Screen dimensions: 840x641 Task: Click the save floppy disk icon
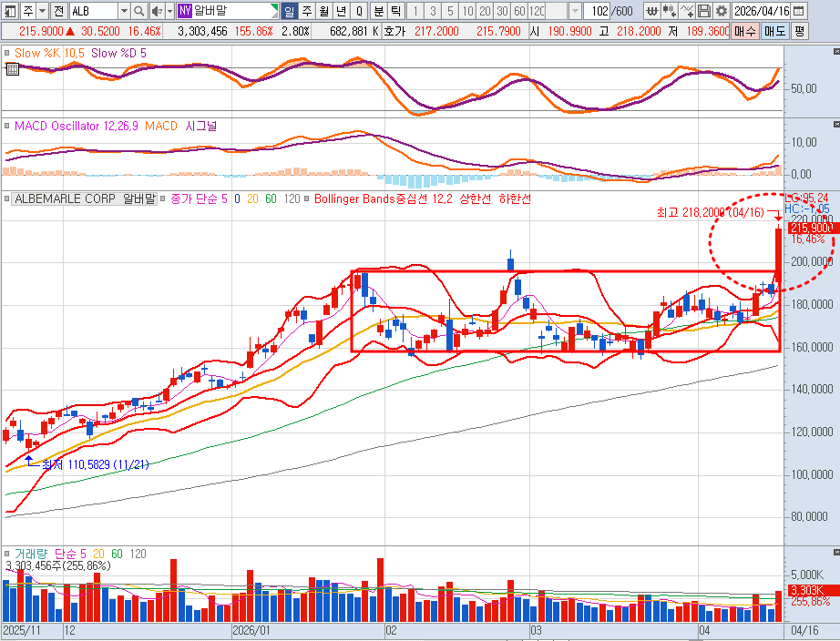(704, 11)
